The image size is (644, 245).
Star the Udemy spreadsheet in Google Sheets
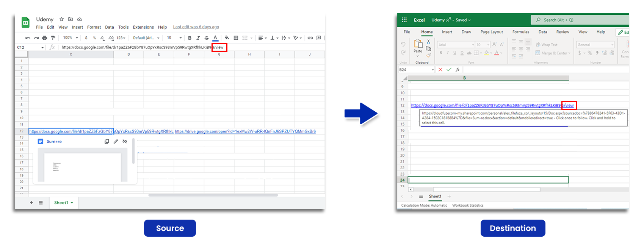point(61,19)
